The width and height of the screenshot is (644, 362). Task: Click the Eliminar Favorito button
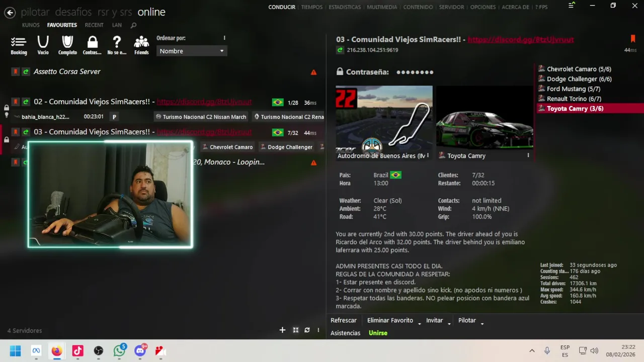click(390, 320)
